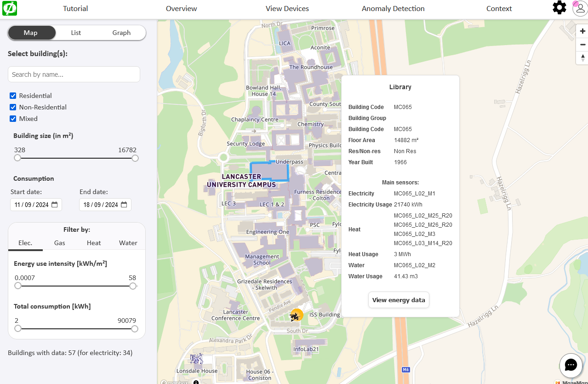This screenshot has height=384, width=588.
Task: Filter by the Elec. tab
Action: tap(25, 243)
